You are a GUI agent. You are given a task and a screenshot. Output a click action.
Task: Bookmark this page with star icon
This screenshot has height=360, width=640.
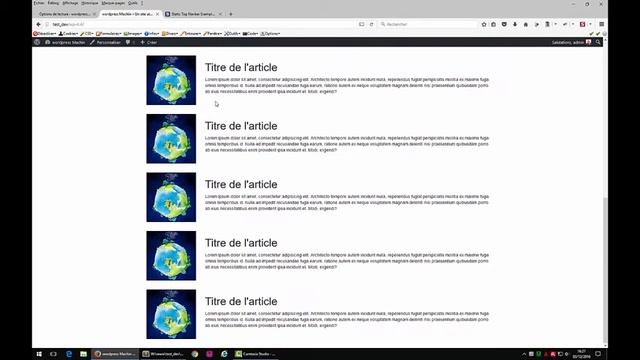(x=484, y=24)
